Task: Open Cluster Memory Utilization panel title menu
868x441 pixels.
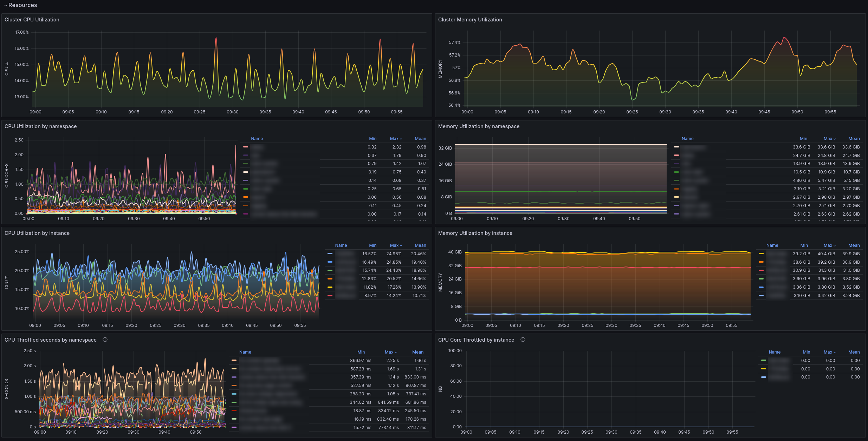Action: 469,20
